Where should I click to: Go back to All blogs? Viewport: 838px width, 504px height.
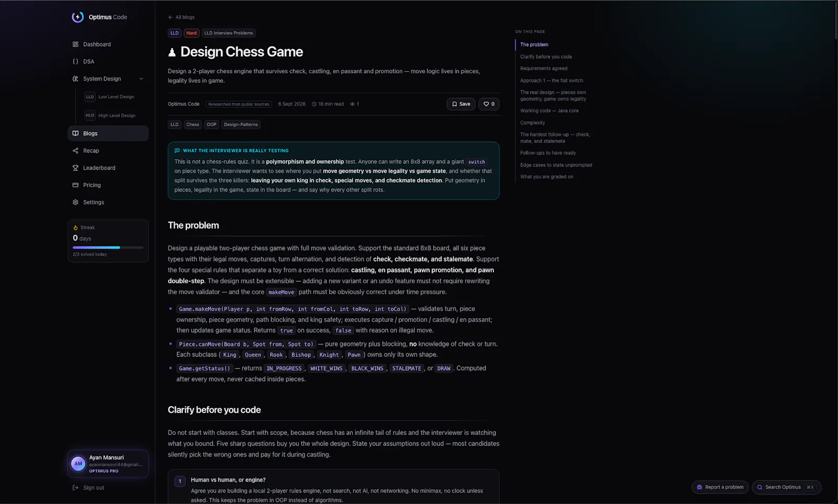click(x=181, y=17)
